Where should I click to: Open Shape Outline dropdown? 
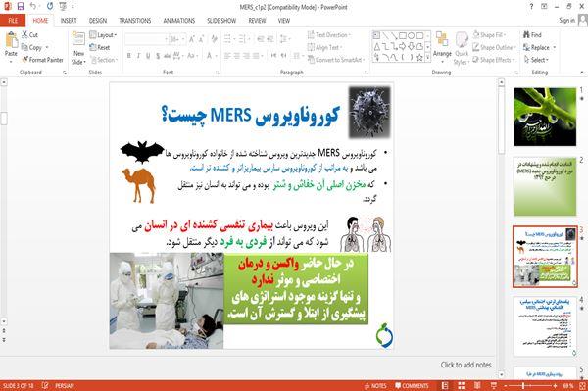coord(494,47)
